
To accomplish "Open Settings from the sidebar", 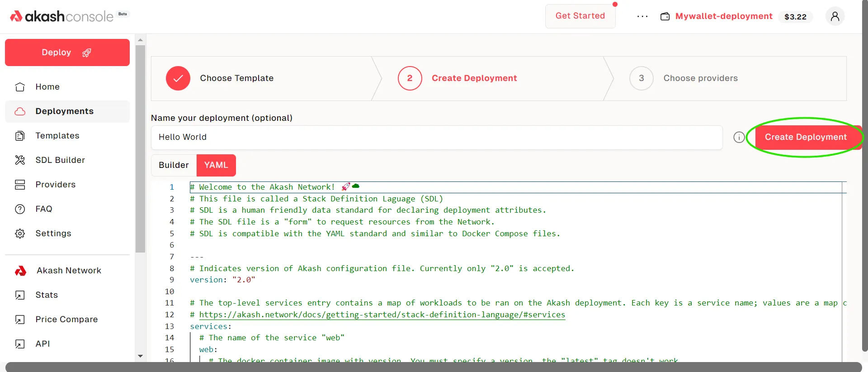I will (x=53, y=234).
